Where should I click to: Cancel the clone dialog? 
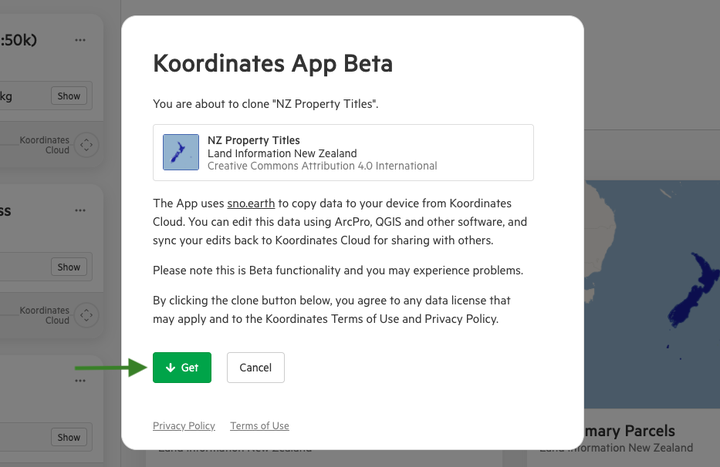tap(255, 367)
